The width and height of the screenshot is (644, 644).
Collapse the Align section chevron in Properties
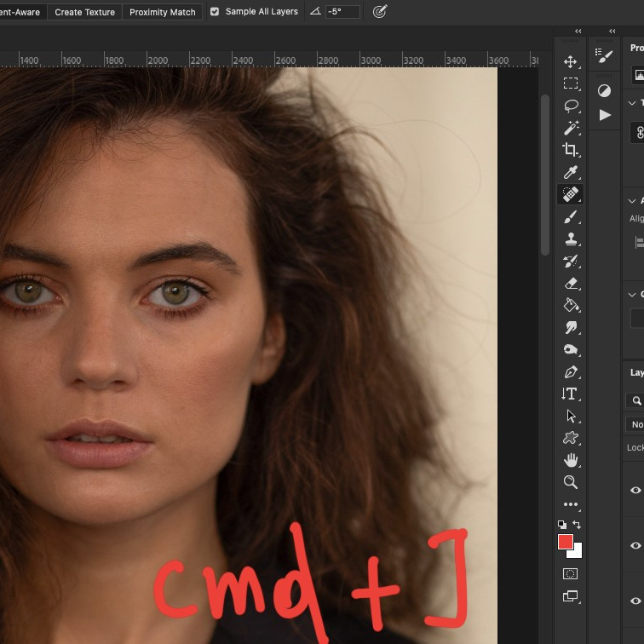coord(632,201)
